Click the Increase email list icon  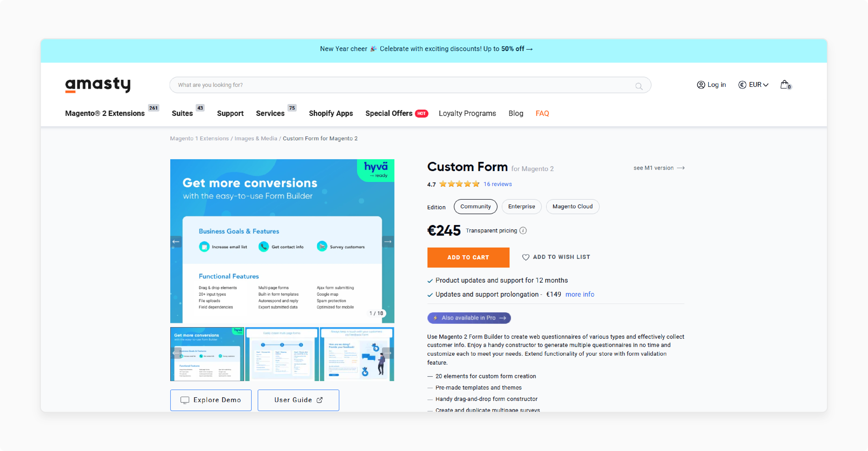(204, 247)
